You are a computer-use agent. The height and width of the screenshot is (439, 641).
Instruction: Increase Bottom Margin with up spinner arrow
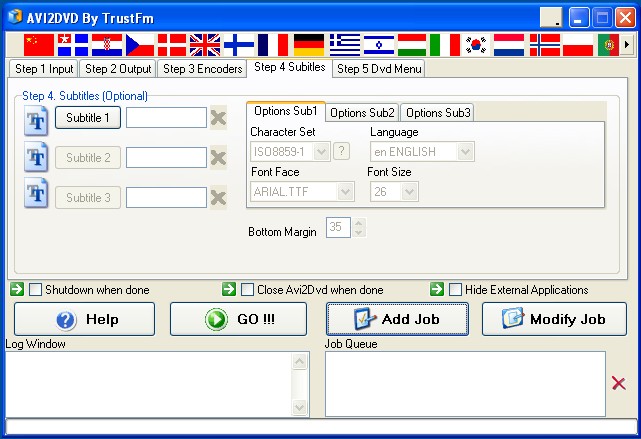click(x=359, y=223)
